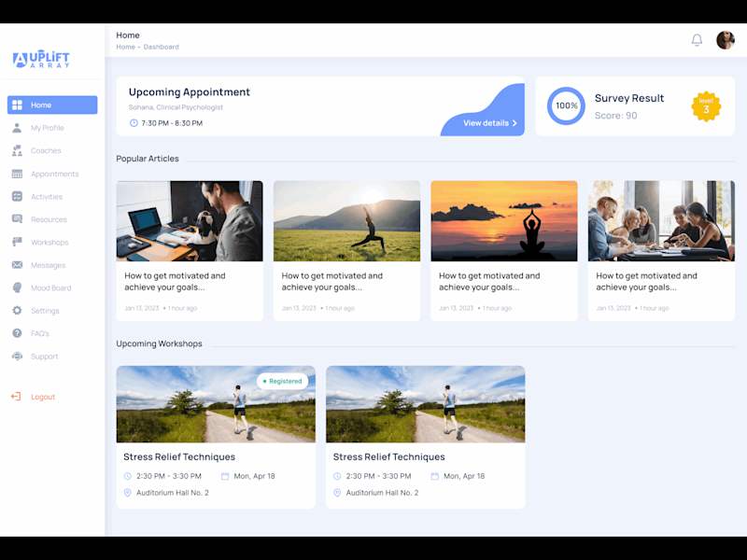
Task: Click the Logout link text
Action: [x=43, y=397]
